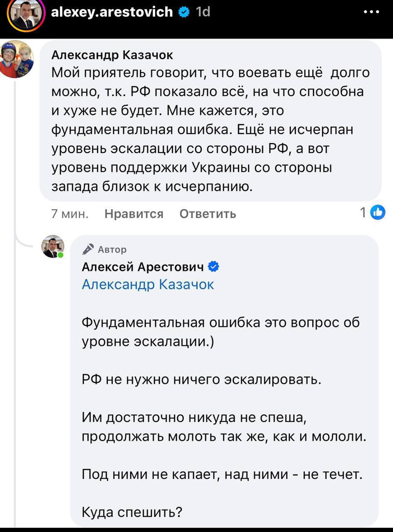
Task: Open the three-dot more options menu
Action: click(x=371, y=12)
